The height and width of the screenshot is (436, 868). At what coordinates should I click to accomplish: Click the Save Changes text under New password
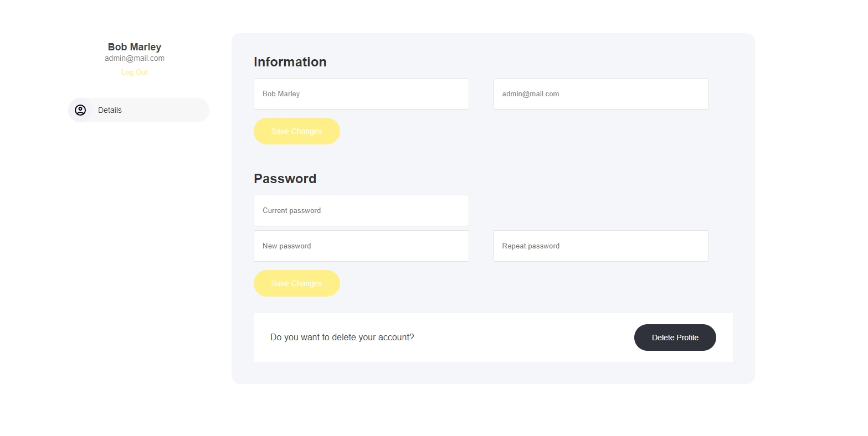click(x=296, y=283)
